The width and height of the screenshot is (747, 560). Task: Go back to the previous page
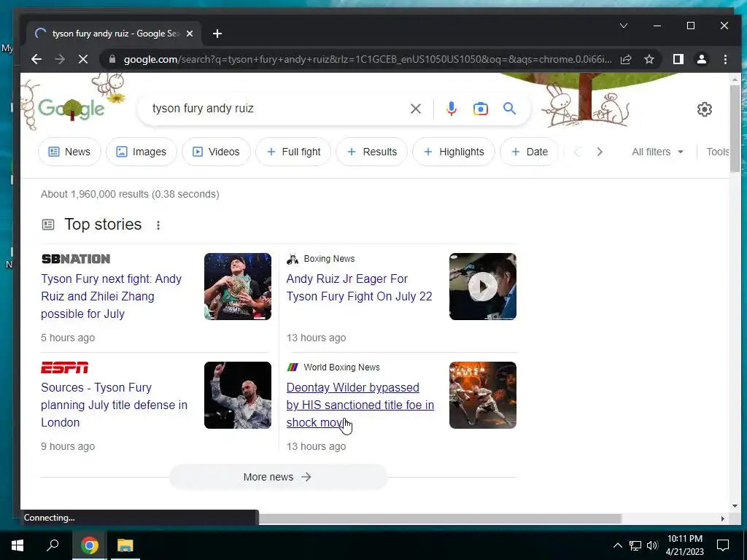(36, 59)
